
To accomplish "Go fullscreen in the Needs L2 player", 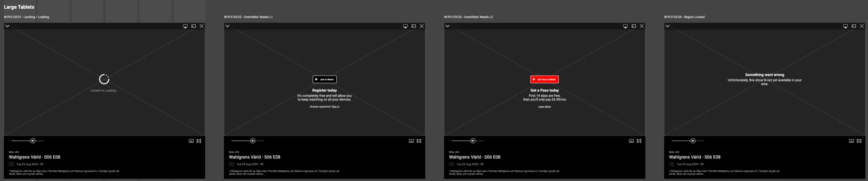I will [x=639, y=141].
